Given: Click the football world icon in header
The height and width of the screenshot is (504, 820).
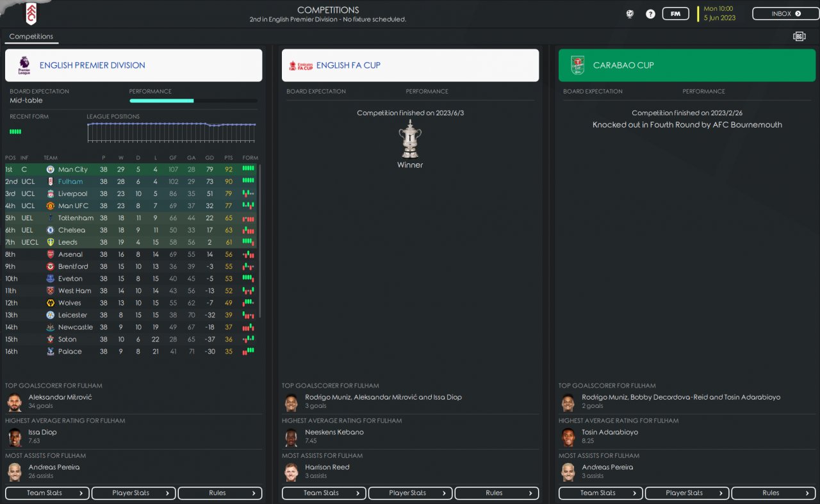Looking at the screenshot, I should tap(630, 13).
